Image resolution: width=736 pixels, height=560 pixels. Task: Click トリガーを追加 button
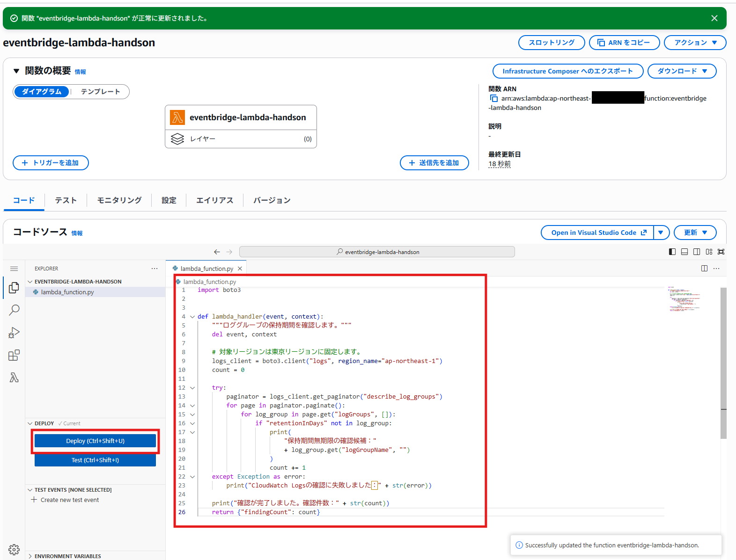pos(51,163)
